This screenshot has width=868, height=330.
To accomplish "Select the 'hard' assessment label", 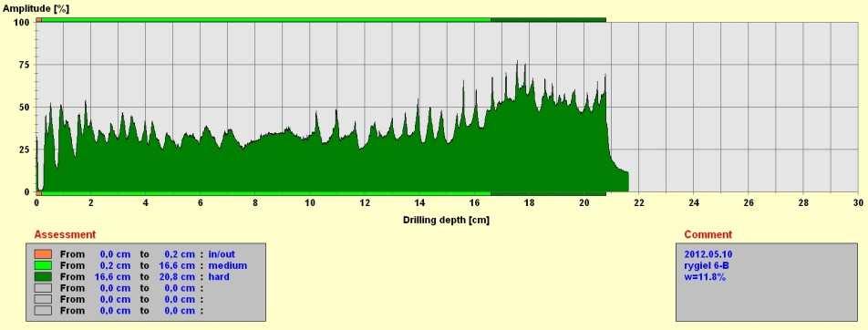I will point(219,276).
